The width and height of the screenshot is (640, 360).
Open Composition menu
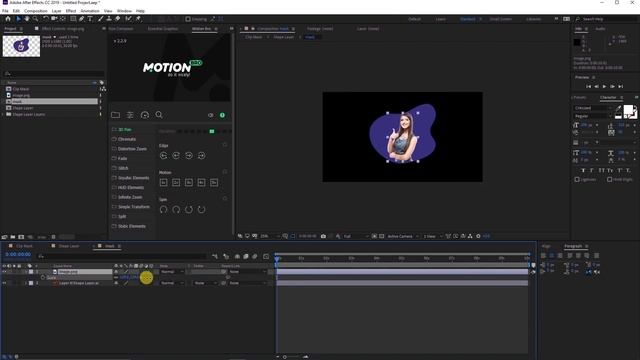point(36,11)
